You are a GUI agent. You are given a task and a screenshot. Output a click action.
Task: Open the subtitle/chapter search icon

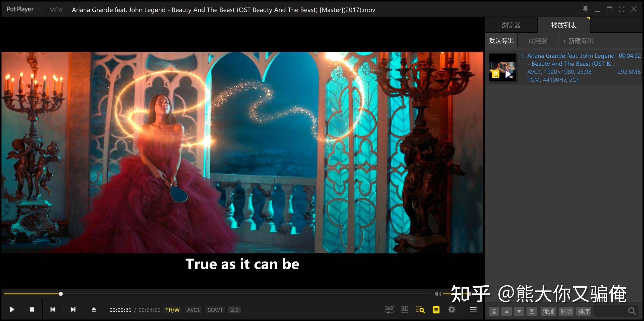click(x=420, y=310)
